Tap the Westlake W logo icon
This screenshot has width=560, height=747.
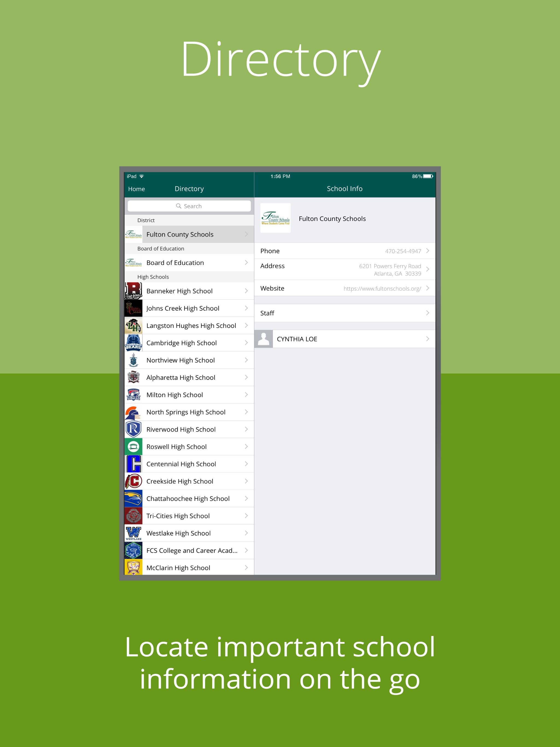click(x=133, y=533)
